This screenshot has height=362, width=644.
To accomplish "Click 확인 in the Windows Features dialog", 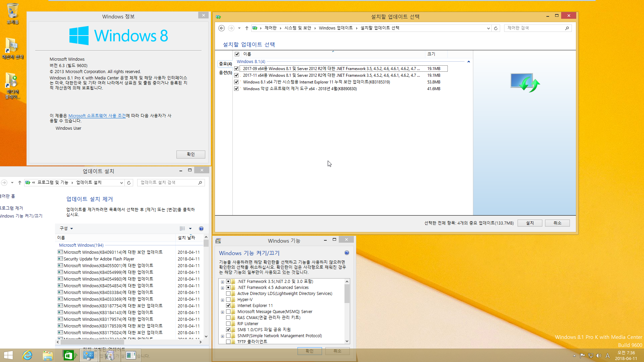I will (309, 351).
